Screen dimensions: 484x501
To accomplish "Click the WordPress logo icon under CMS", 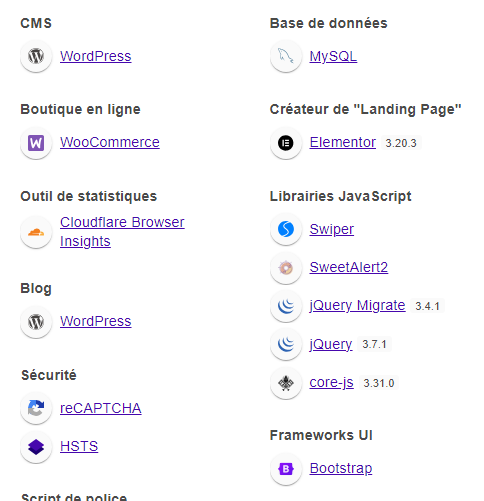I will click(36, 56).
